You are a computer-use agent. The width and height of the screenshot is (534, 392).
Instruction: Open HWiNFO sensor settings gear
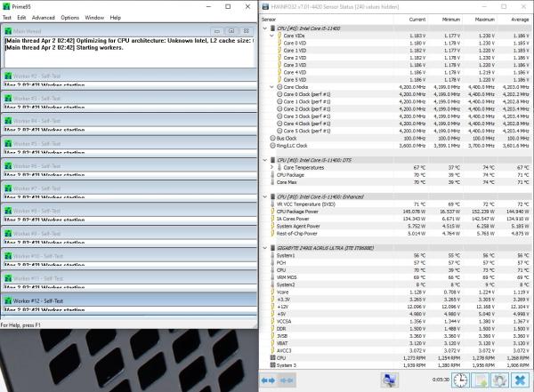(501, 380)
